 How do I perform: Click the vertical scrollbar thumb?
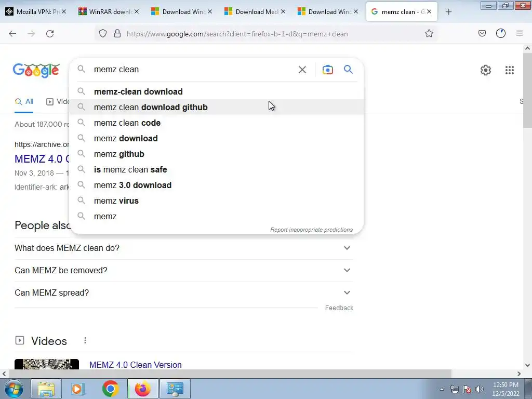(527, 91)
